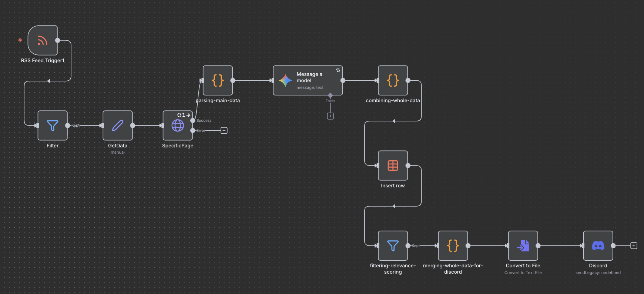Select the merging-whole-data-for-discord code node
The width and height of the screenshot is (644, 294).
pos(453,245)
